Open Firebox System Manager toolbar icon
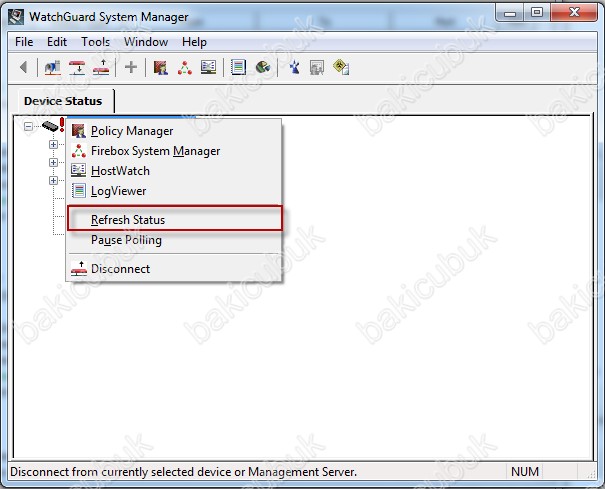The width and height of the screenshot is (605, 489). tap(184, 68)
